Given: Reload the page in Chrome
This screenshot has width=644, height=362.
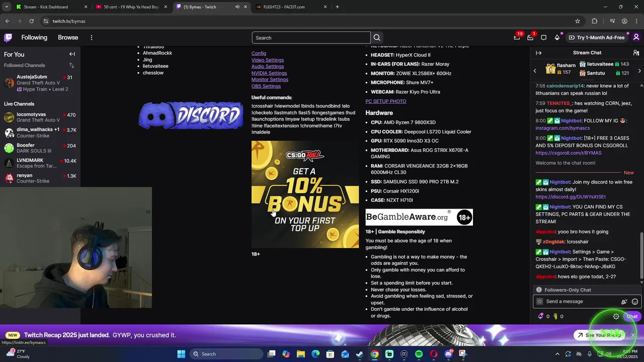Looking at the screenshot, I should [x=31, y=21].
